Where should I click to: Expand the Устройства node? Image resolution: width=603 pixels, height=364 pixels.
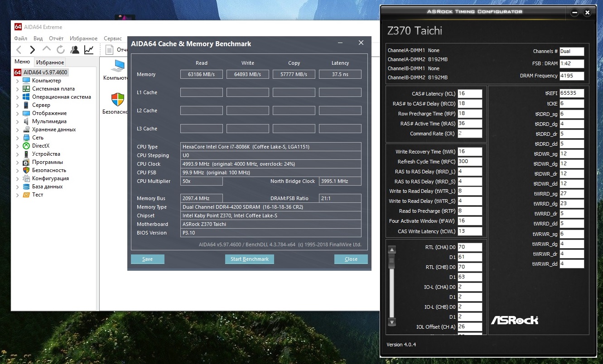tap(18, 154)
